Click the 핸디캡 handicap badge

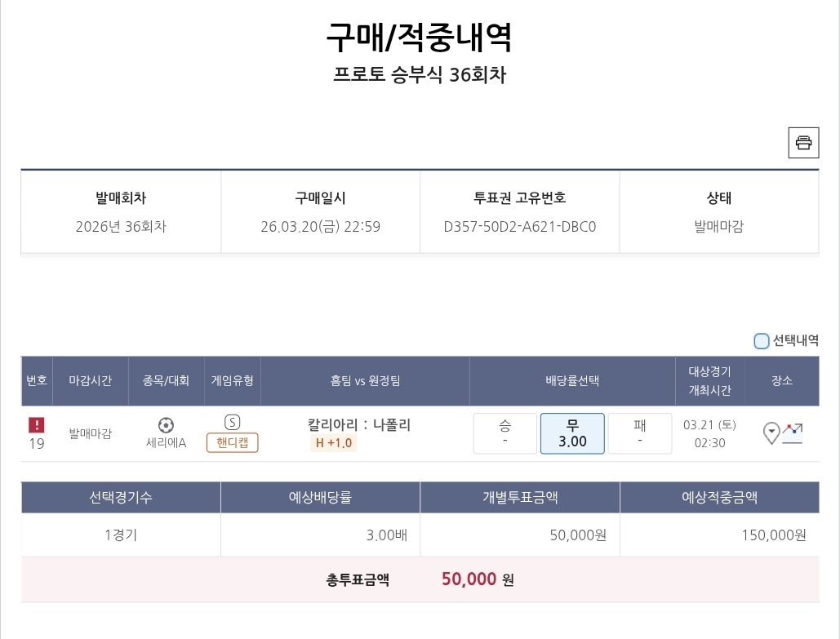(233, 443)
